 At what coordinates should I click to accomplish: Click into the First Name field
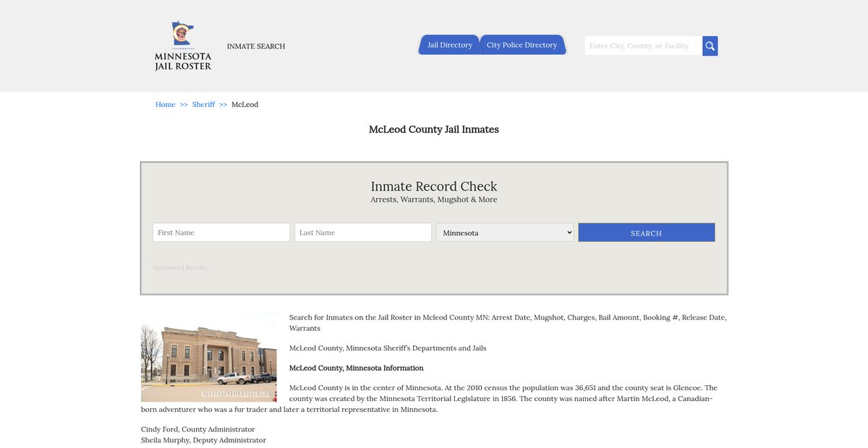221,233
